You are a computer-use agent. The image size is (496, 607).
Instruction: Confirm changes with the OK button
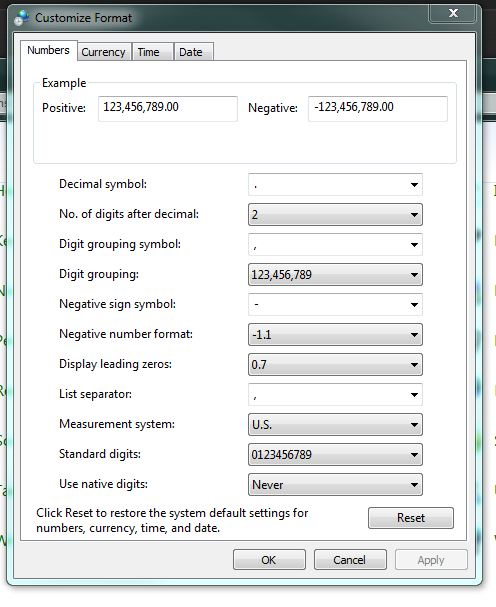[269, 560]
